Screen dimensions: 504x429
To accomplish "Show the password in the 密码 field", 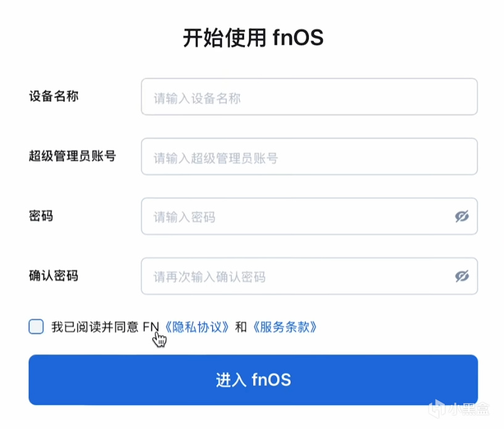I will coord(461,216).
